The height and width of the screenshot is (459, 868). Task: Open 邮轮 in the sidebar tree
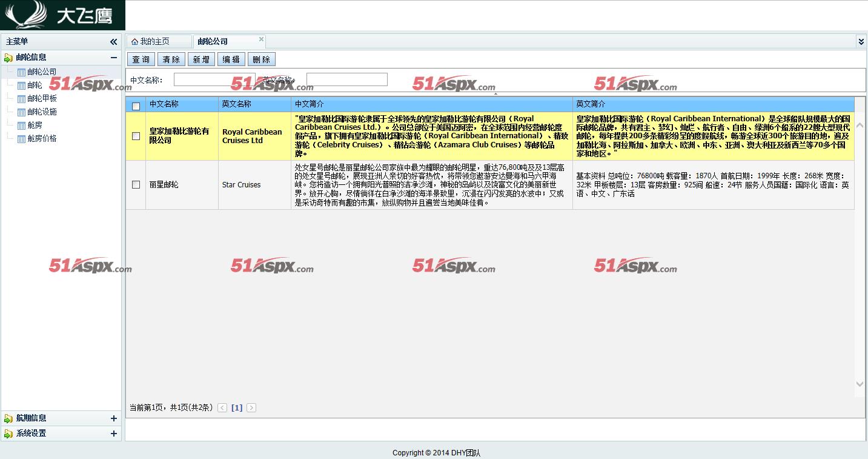35,85
